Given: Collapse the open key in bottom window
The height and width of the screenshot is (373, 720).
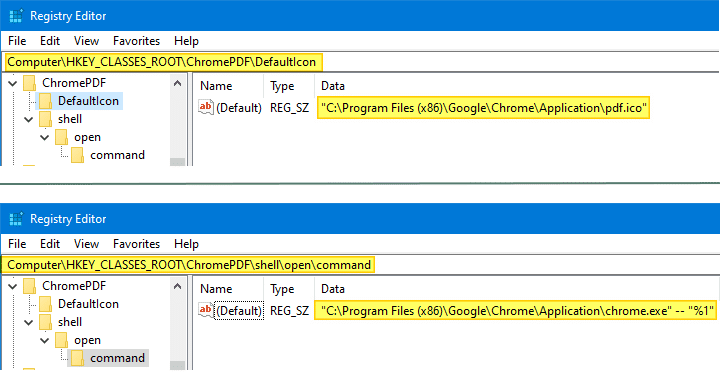Looking at the screenshot, I should pos(45,340).
